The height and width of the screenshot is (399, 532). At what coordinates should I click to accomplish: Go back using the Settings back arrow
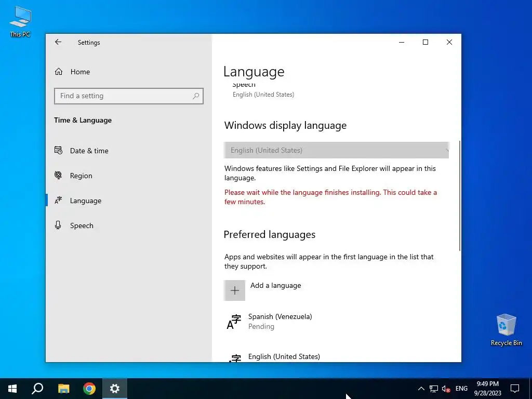point(58,42)
